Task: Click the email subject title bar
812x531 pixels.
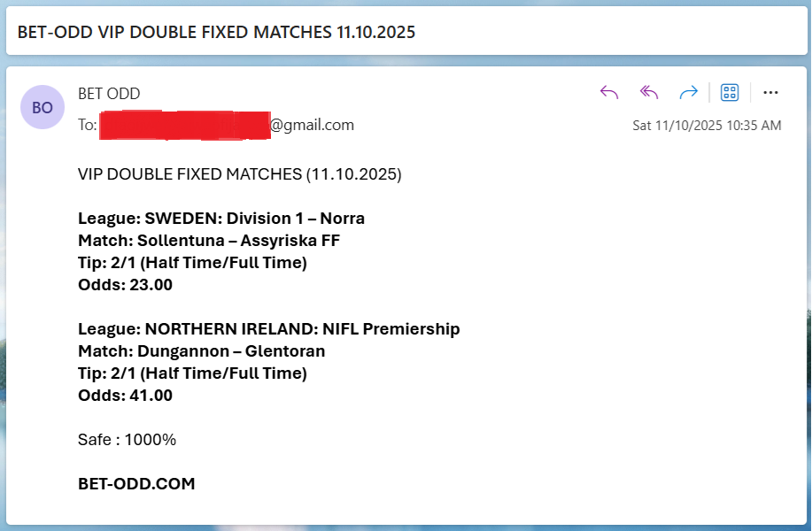Action: click(217, 33)
